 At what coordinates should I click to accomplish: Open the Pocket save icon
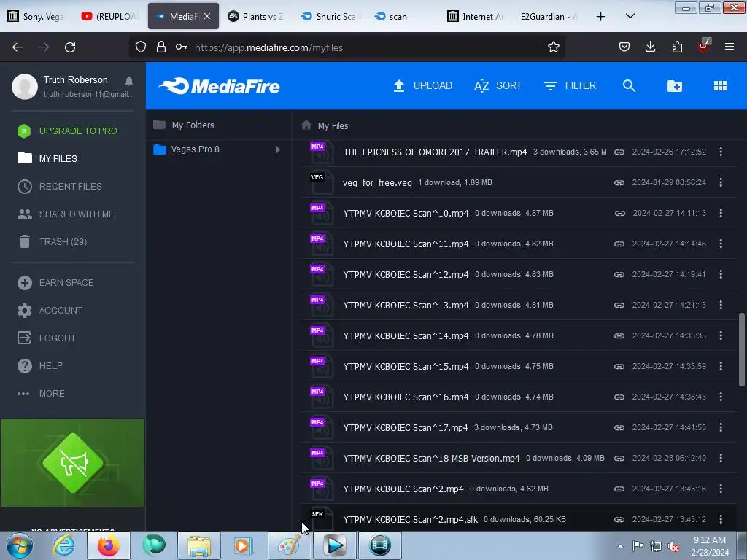[624, 47]
